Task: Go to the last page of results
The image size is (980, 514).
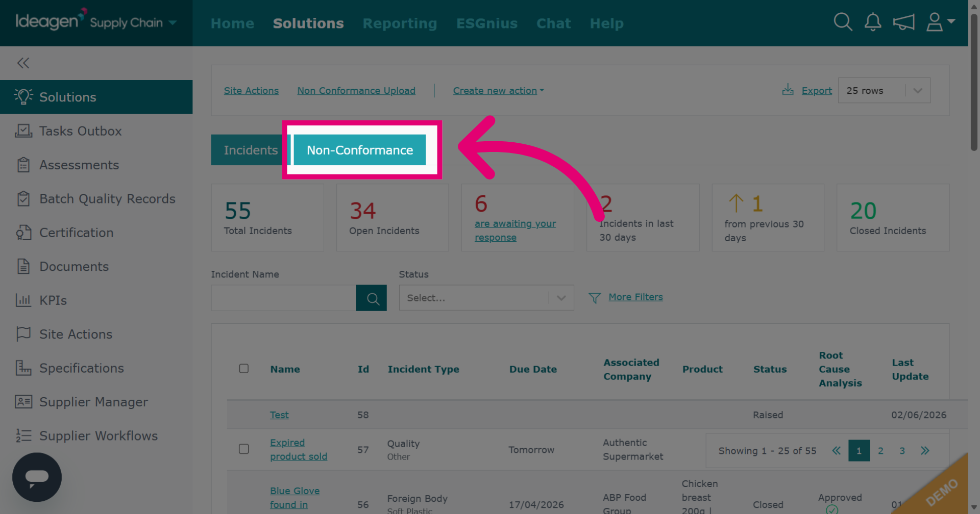Action: [x=925, y=451]
